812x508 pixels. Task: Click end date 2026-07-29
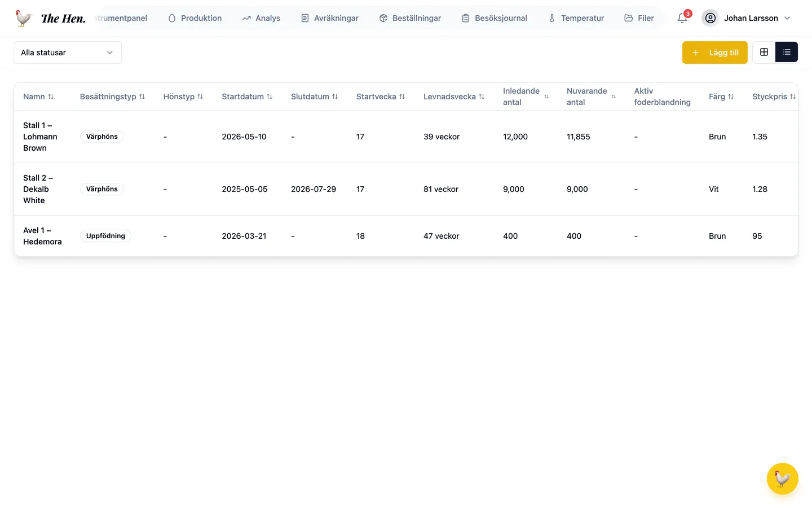tap(314, 189)
